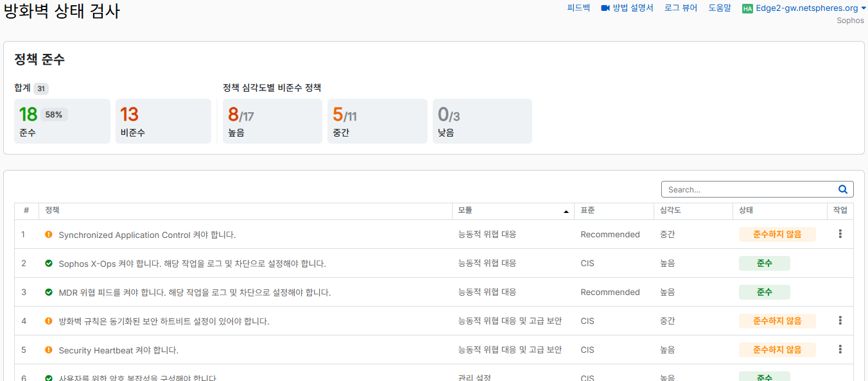Click warning icon beside Security Heartbeat policy
The image size is (868, 381).
click(x=49, y=350)
